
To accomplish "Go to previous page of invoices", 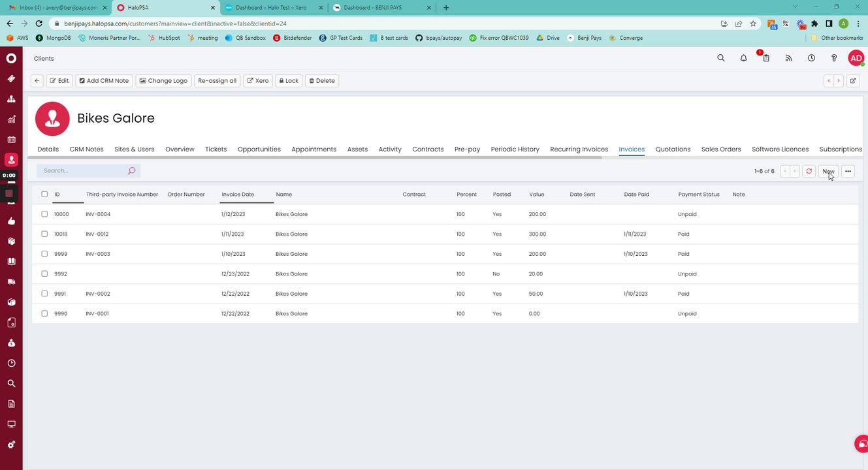I will coord(785,171).
